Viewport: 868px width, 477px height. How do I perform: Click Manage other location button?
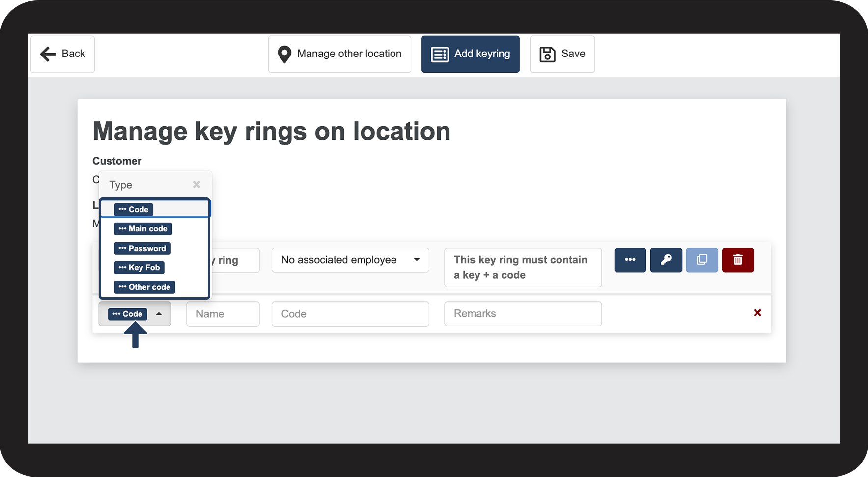[339, 54]
